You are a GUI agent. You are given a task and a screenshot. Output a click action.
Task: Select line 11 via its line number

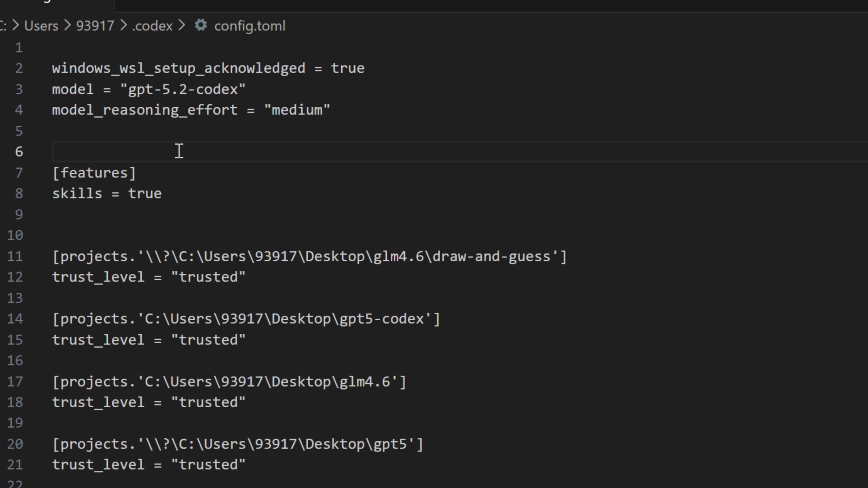[15, 257]
